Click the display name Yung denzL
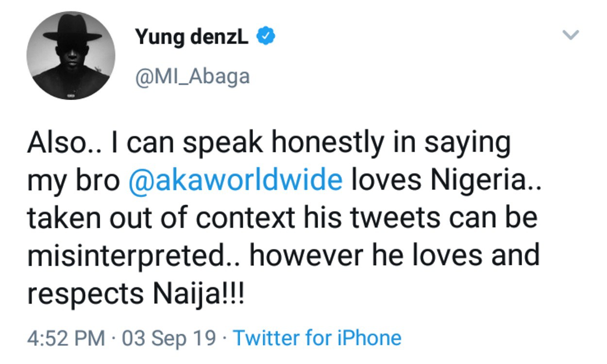The height and width of the screenshot is (364, 607). [x=192, y=36]
